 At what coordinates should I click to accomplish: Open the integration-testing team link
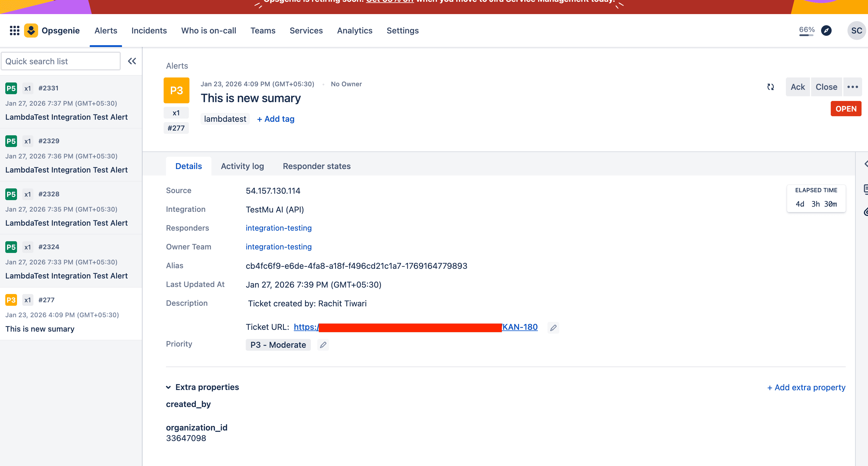(x=278, y=228)
